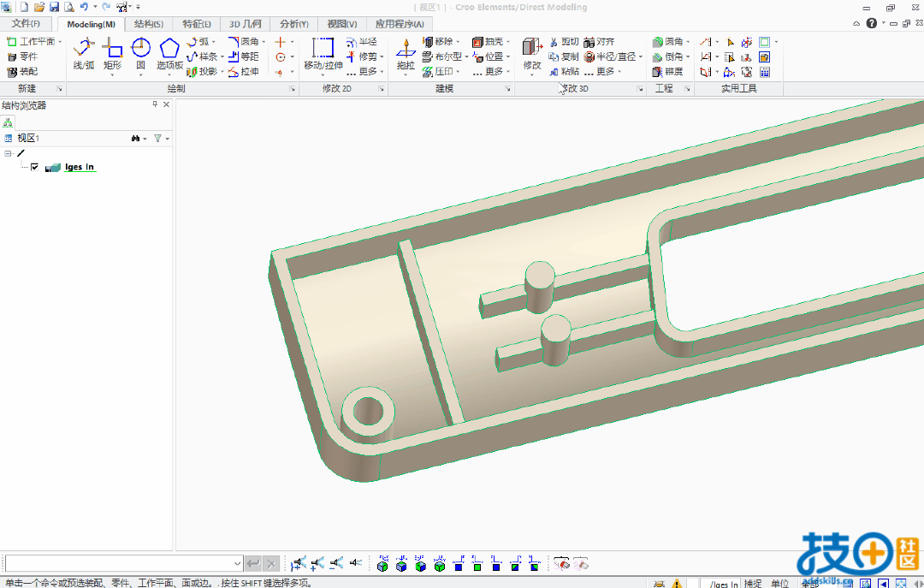This screenshot has width=924, height=588.
Task: Open the 绘制 group dialog launcher
Action: click(293, 89)
